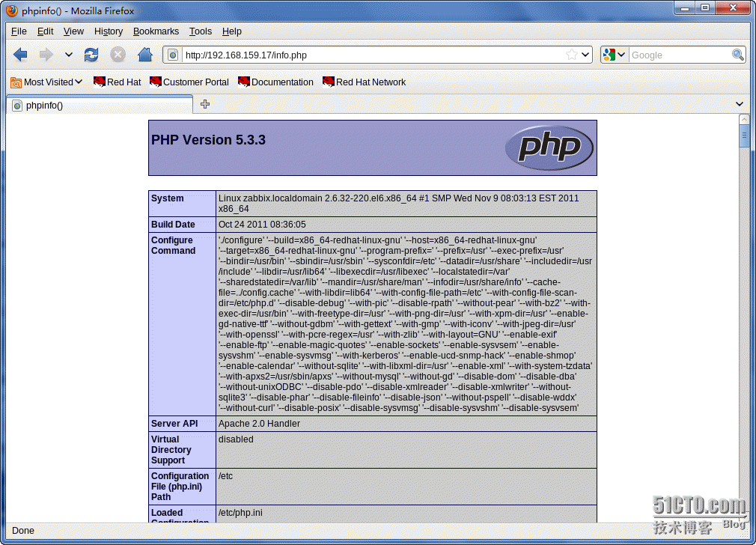
Task: Open the Bookmarks menu
Action: click(x=156, y=31)
